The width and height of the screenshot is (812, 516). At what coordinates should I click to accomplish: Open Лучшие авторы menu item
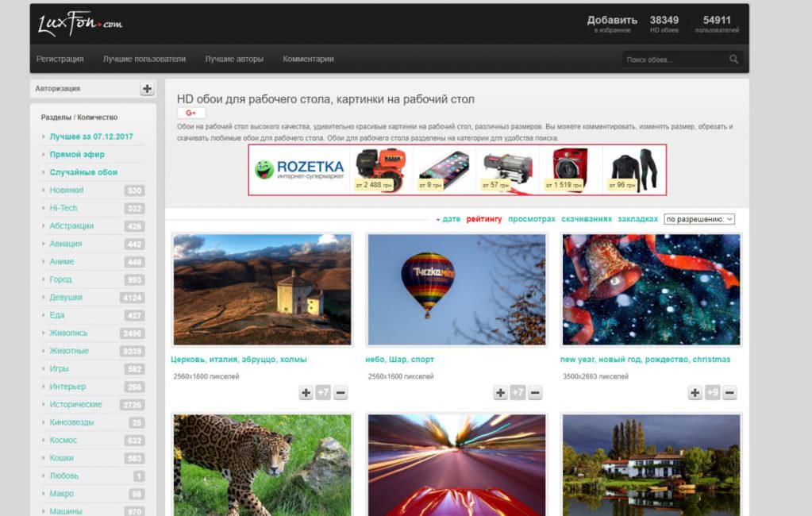click(x=234, y=59)
